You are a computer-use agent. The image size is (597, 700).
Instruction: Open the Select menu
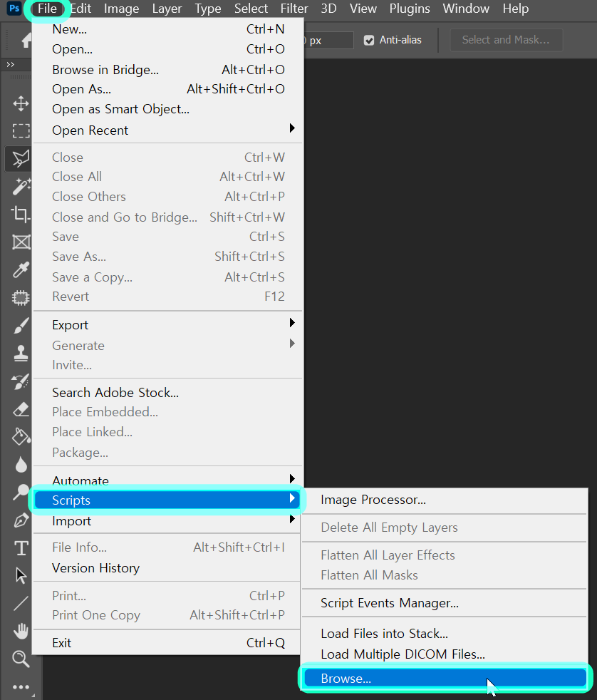[251, 9]
